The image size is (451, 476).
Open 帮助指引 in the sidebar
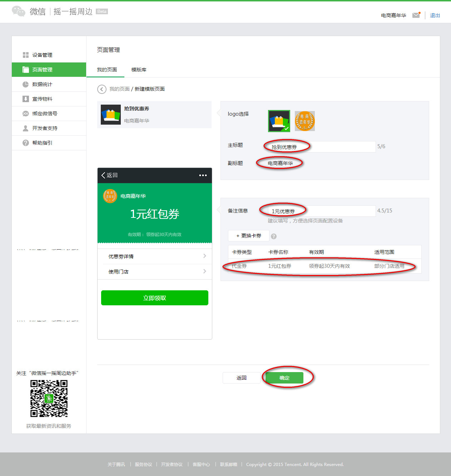(49, 143)
